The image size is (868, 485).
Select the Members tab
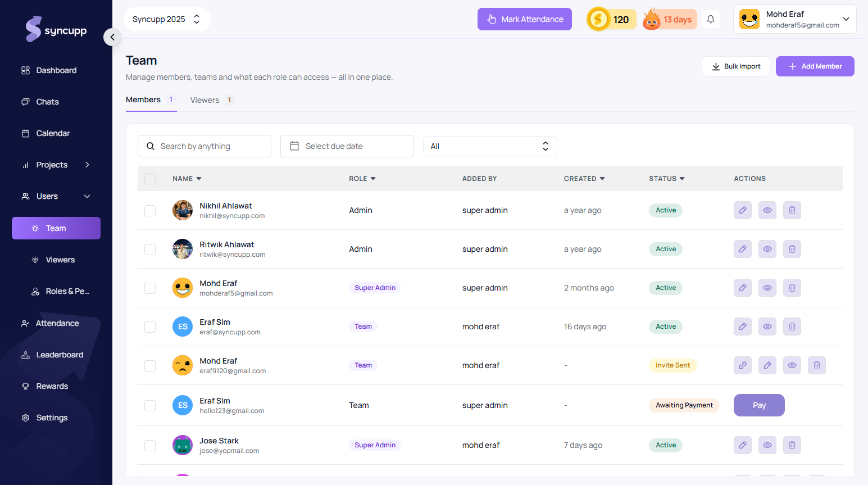click(151, 99)
